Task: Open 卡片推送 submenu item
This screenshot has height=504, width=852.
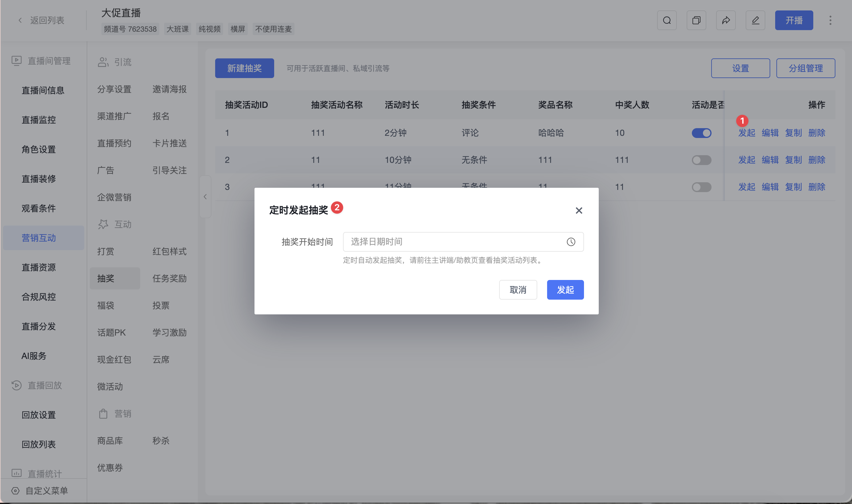Action: (x=169, y=143)
